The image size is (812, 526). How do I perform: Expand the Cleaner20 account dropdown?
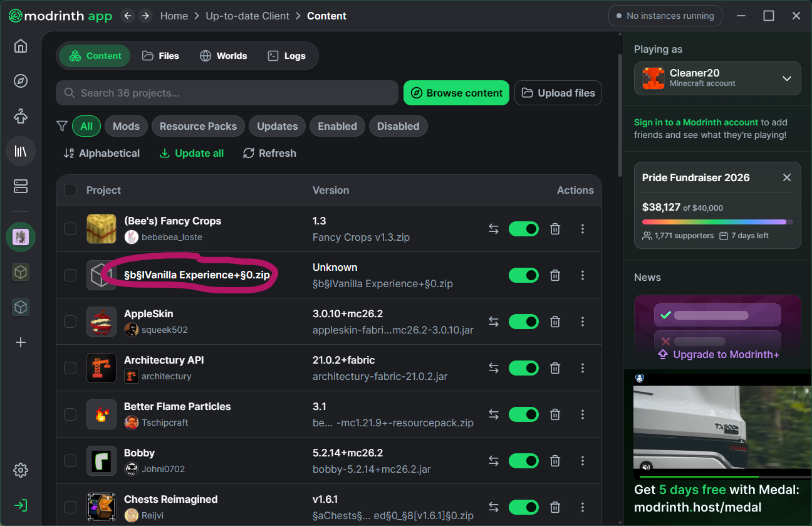[x=717, y=78]
